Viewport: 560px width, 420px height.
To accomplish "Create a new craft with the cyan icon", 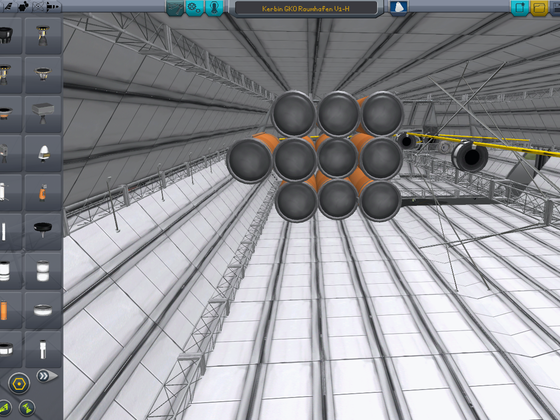I will pyautogui.click(x=519, y=8).
